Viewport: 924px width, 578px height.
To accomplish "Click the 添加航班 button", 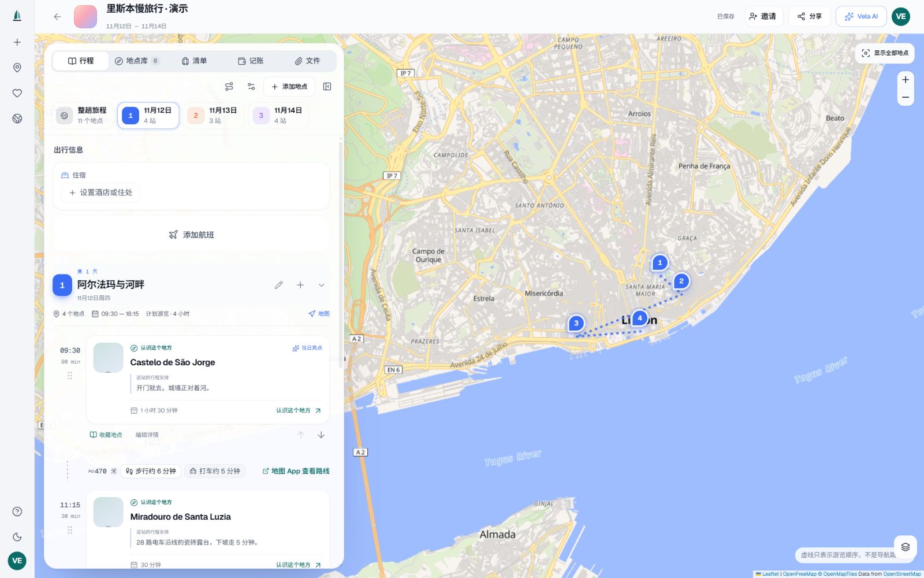I will (x=191, y=235).
